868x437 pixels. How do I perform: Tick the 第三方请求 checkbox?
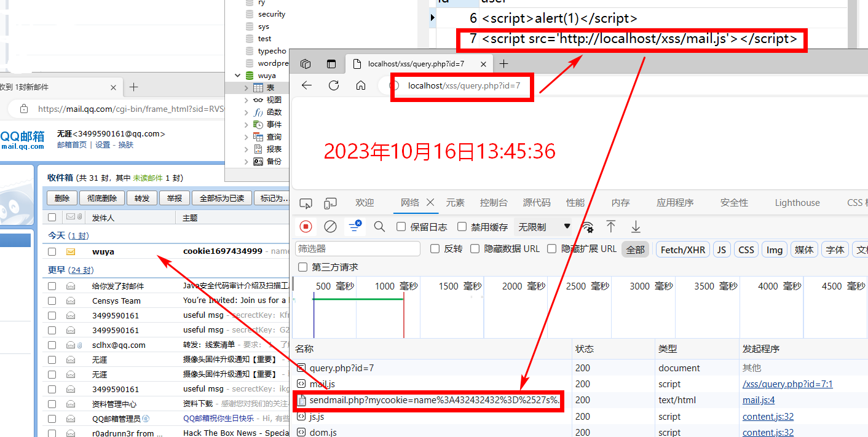[302, 267]
